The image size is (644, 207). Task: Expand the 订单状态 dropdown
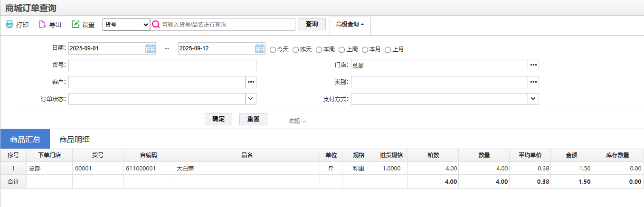coord(251,99)
